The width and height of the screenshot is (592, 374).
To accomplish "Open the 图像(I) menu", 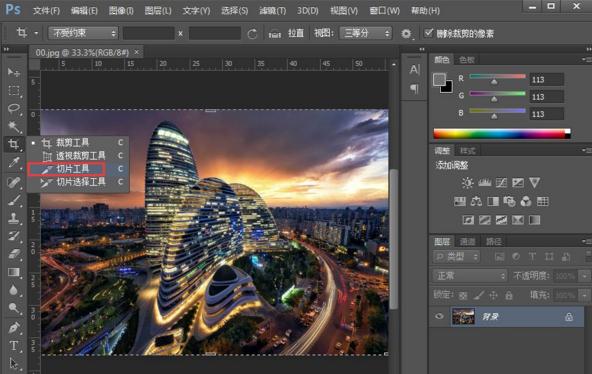I will (x=121, y=11).
